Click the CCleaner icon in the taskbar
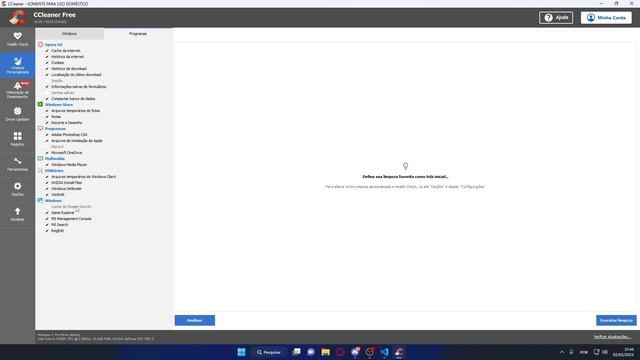Viewport: 640px width, 360px height. [x=399, y=352]
